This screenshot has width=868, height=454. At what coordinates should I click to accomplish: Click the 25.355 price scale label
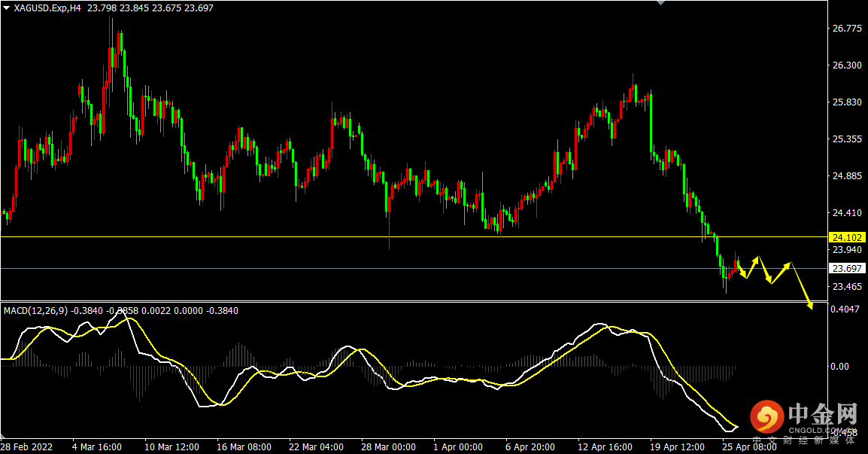(847, 139)
